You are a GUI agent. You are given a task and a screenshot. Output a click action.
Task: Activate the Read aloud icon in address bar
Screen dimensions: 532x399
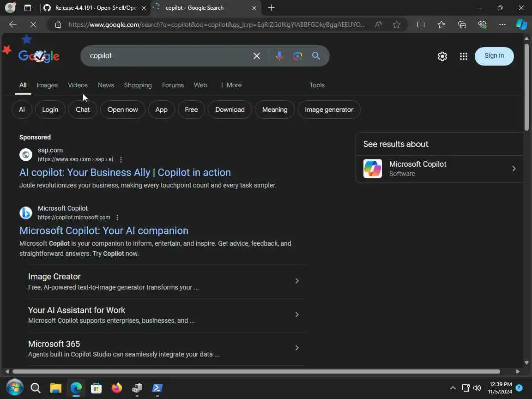(378, 24)
